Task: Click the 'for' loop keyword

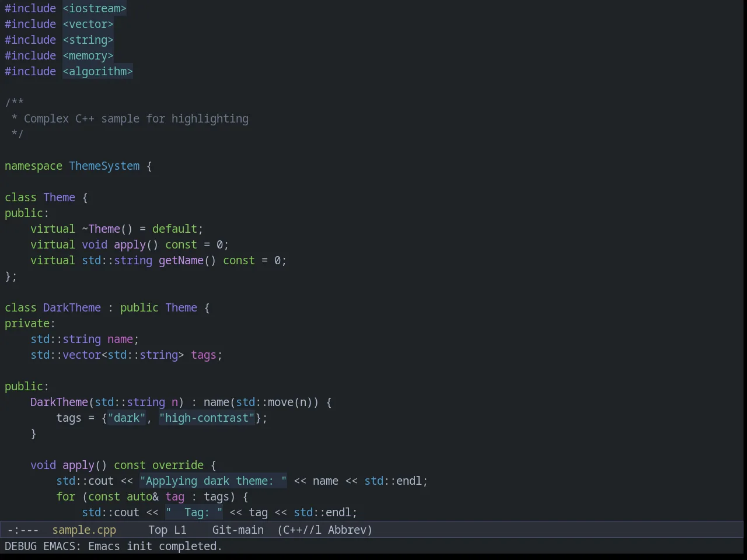Action: pos(65,496)
